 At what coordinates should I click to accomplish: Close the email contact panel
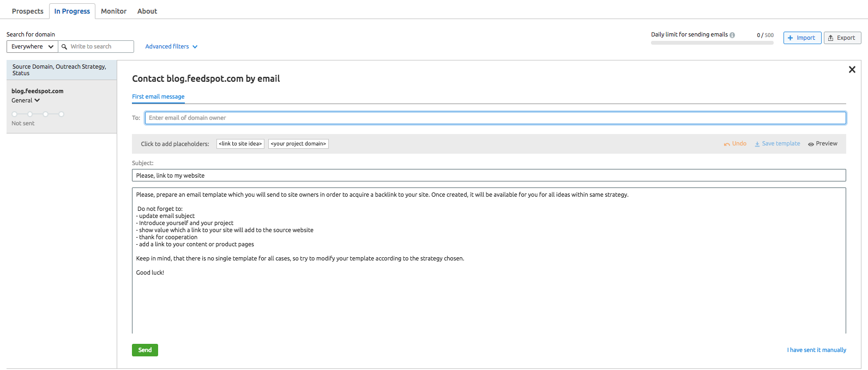click(852, 70)
